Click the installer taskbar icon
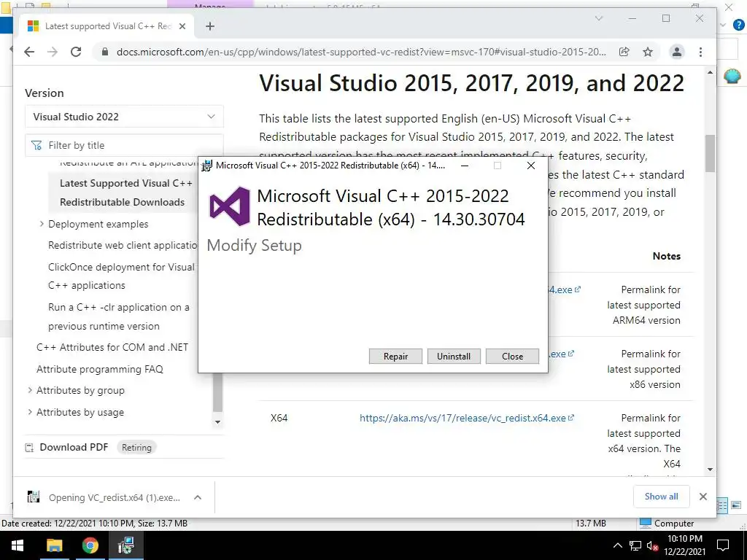Screen dimensions: 747x560 (125, 545)
